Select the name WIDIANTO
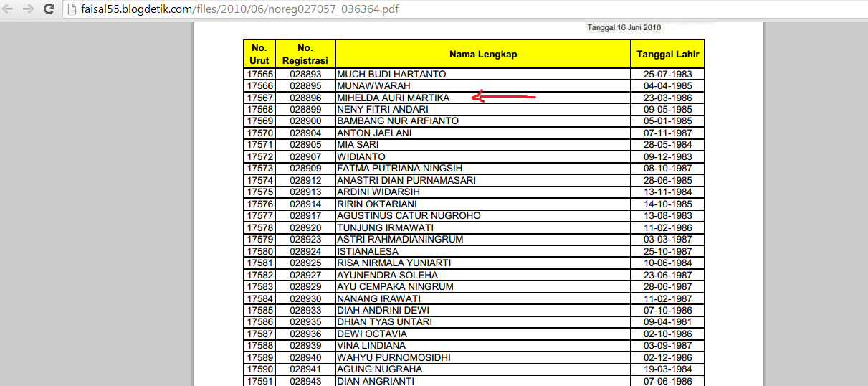The image size is (868, 386). 361,156
